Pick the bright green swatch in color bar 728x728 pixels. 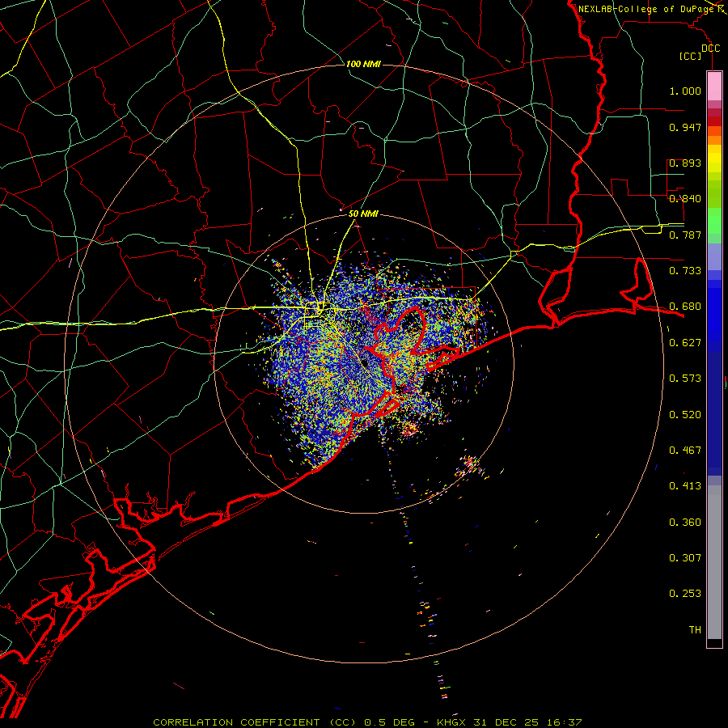(x=714, y=221)
